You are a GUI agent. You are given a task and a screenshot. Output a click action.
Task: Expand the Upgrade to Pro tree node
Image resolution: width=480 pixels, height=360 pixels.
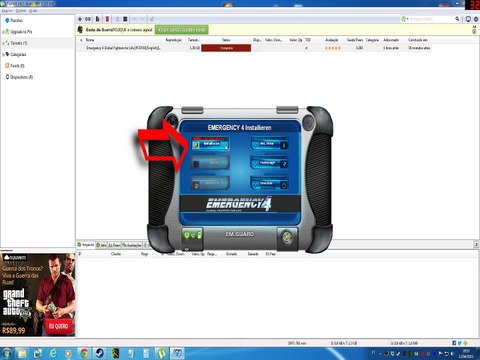click(3, 32)
